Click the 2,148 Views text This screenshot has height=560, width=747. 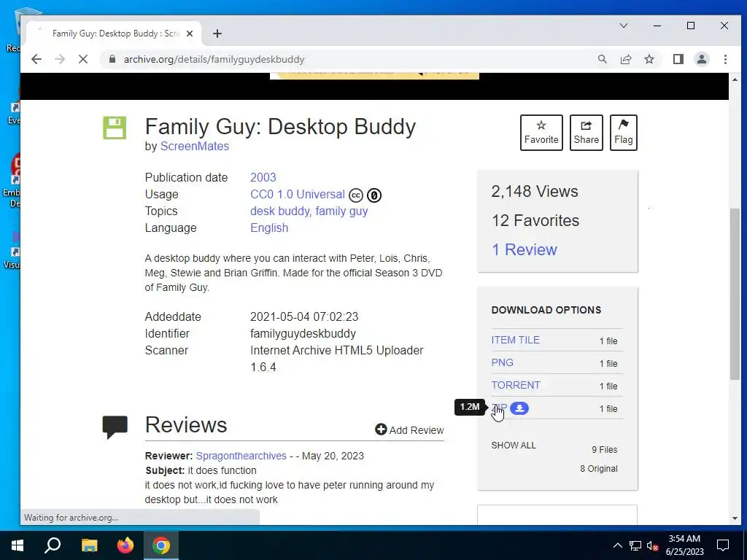pos(535,192)
